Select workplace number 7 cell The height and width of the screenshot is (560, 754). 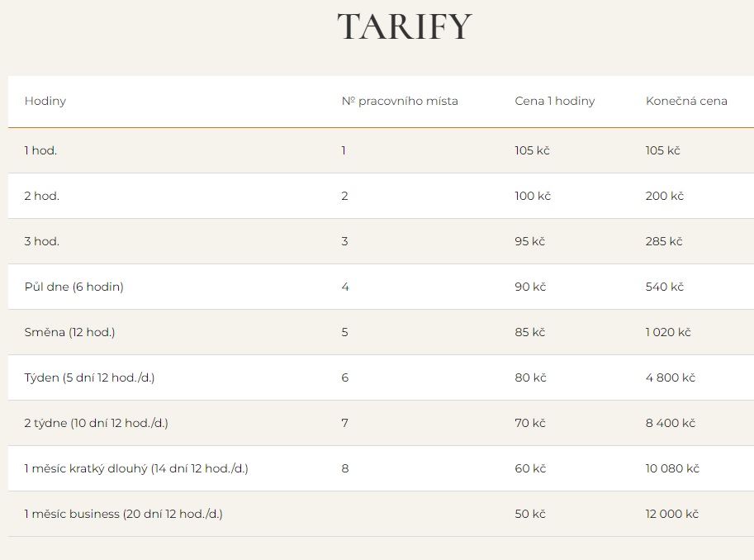344,423
